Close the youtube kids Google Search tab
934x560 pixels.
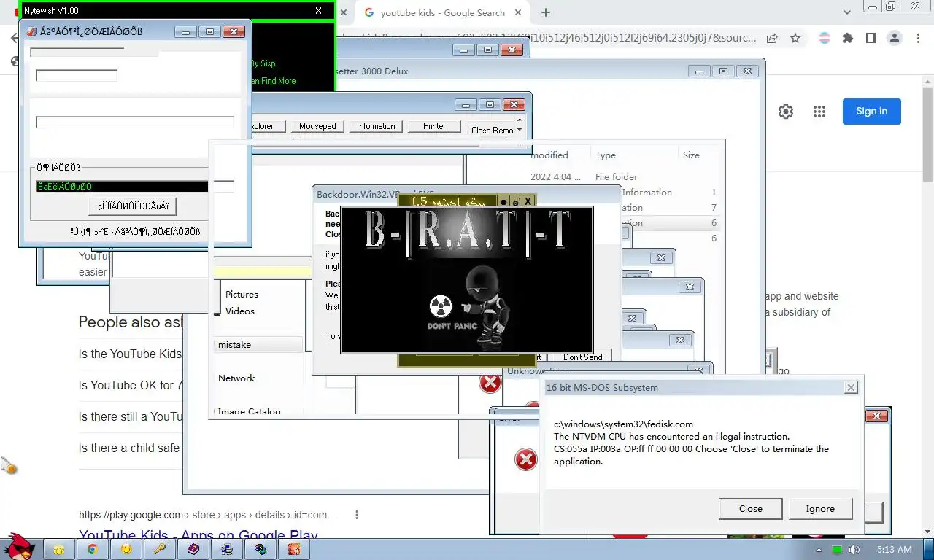[517, 12]
